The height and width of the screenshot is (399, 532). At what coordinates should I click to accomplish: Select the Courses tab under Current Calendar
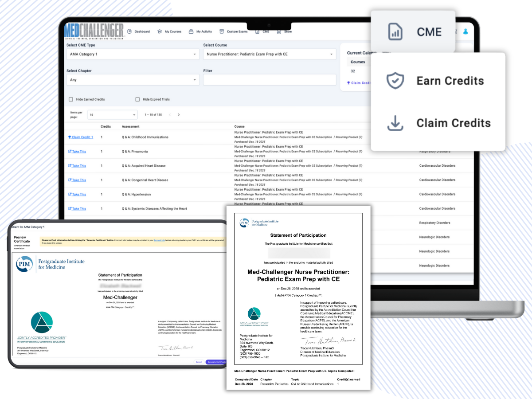coord(358,62)
